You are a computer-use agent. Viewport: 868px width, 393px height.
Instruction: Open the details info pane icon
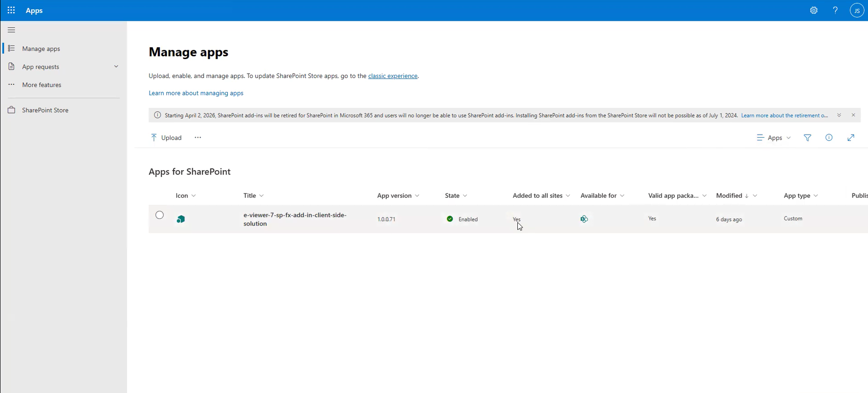[829, 138]
